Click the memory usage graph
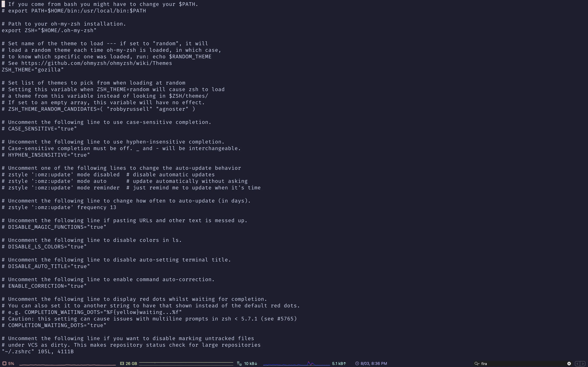Screen dimensions: 588x367 pyautogui.click(x=186, y=363)
